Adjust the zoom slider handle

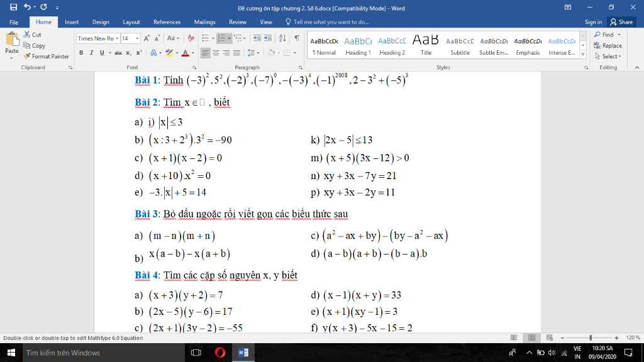click(590, 337)
